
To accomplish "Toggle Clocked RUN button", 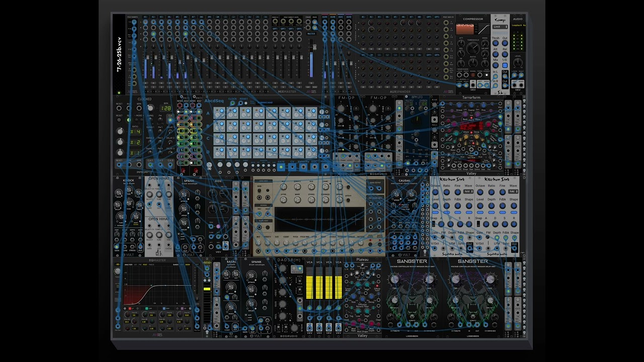I will pos(129,120).
